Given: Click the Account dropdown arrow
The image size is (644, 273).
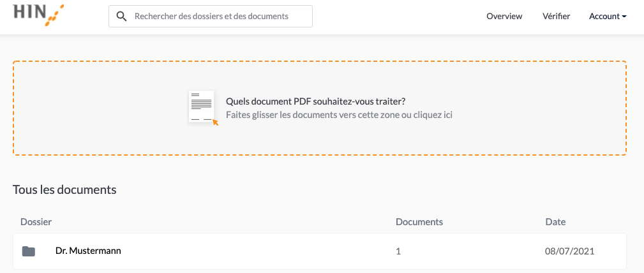Looking at the screenshot, I should click(x=624, y=17).
